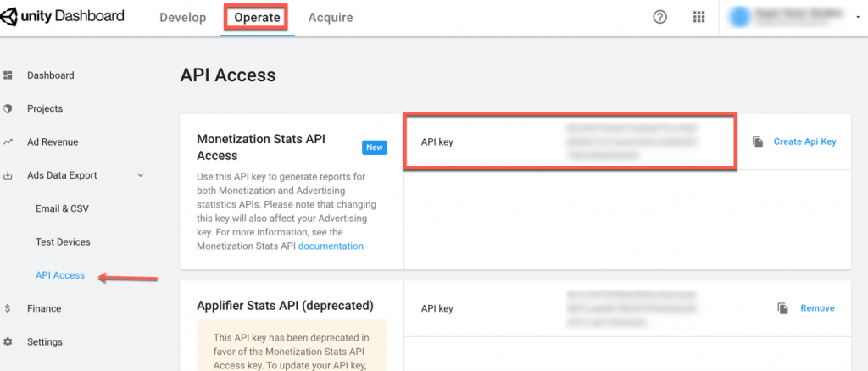Open Ad Revenue in the sidebar
Screen dimensions: 868x371
tap(53, 142)
